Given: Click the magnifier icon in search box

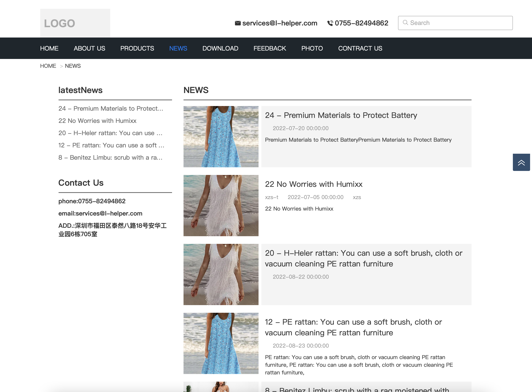Looking at the screenshot, I should pos(405,23).
